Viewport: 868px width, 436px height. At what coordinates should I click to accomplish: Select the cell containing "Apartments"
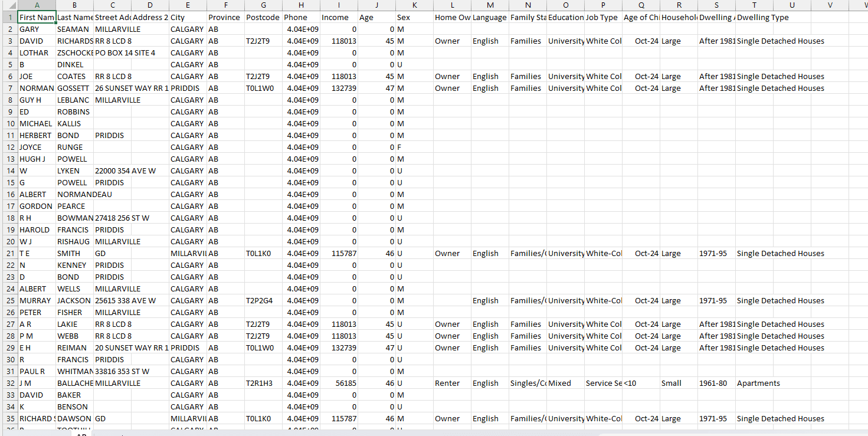click(x=755, y=383)
